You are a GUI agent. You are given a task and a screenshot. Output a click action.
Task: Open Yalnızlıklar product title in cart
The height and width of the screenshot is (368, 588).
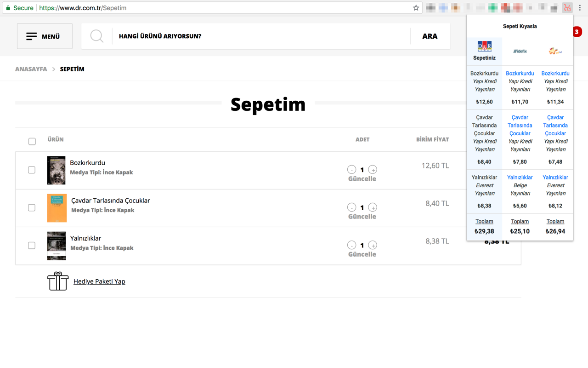point(85,238)
